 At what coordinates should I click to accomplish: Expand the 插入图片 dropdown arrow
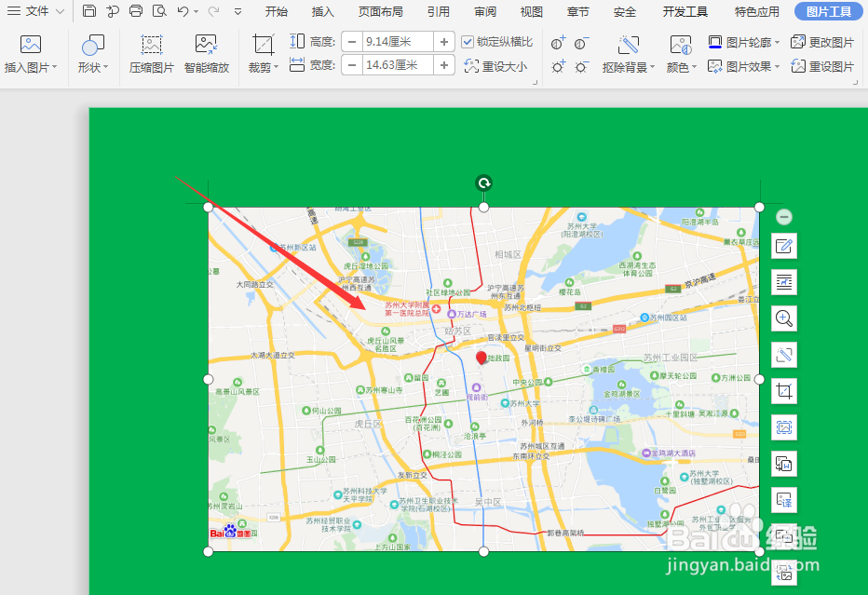coord(54,68)
